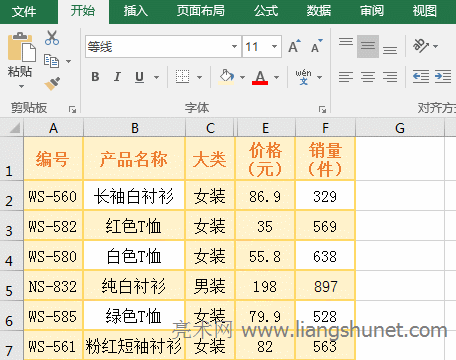Expand border style options
Viewport: 456px width, 360px height.
pos(199,77)
